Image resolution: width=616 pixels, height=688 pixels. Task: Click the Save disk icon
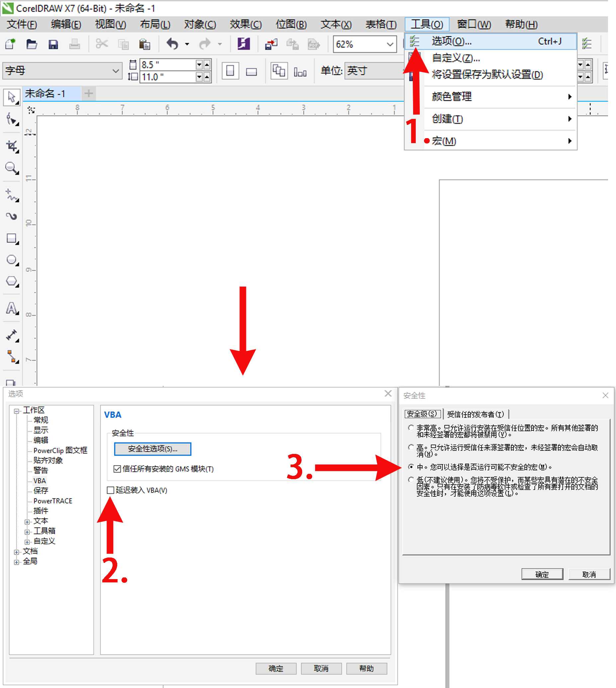53,44
